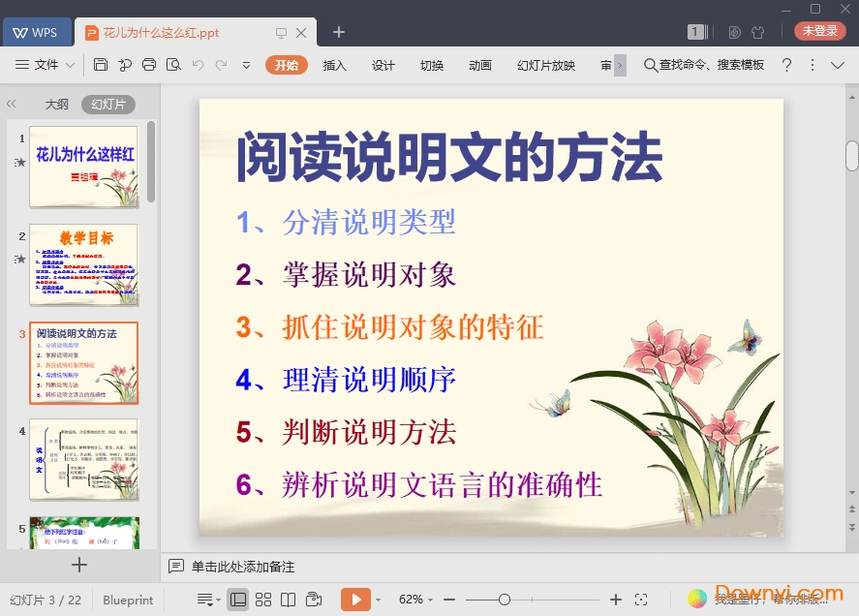Switch to Reading view icon
This screenshot has width=859, height=616.
(289, 600)
